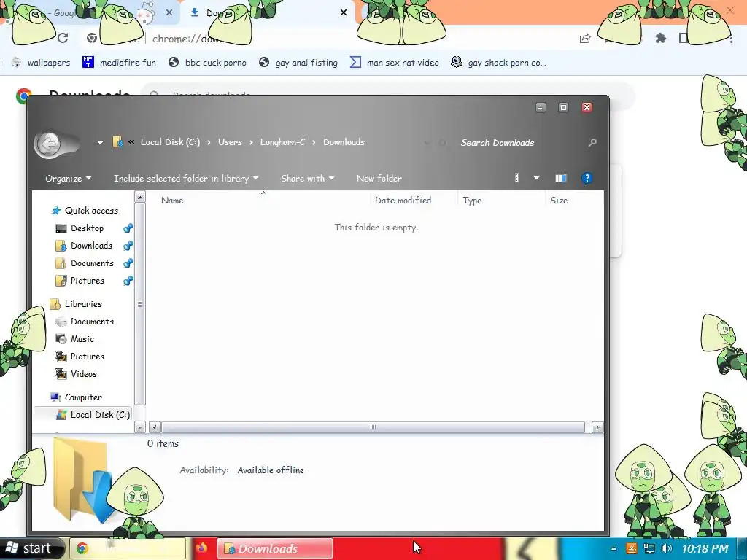This screenshot has width=747, height=560.
Task: Go back using the Explorer back arrow
Action: pos(49,143)
